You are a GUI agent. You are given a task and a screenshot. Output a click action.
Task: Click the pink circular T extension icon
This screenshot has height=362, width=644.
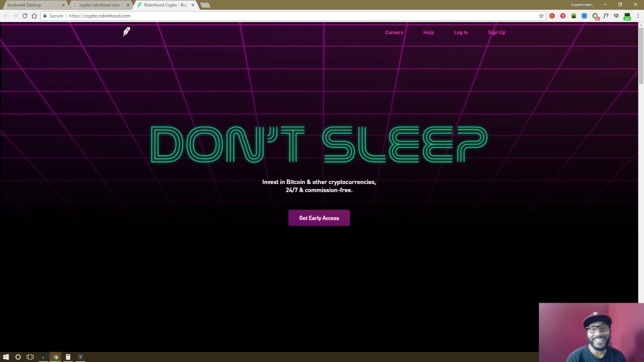click(x=562, y=16)
